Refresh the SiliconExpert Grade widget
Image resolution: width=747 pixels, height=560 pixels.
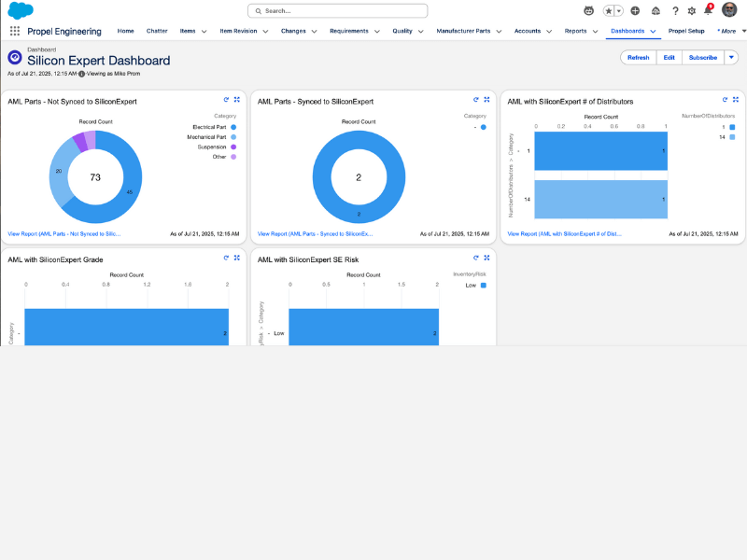point(226,258)
